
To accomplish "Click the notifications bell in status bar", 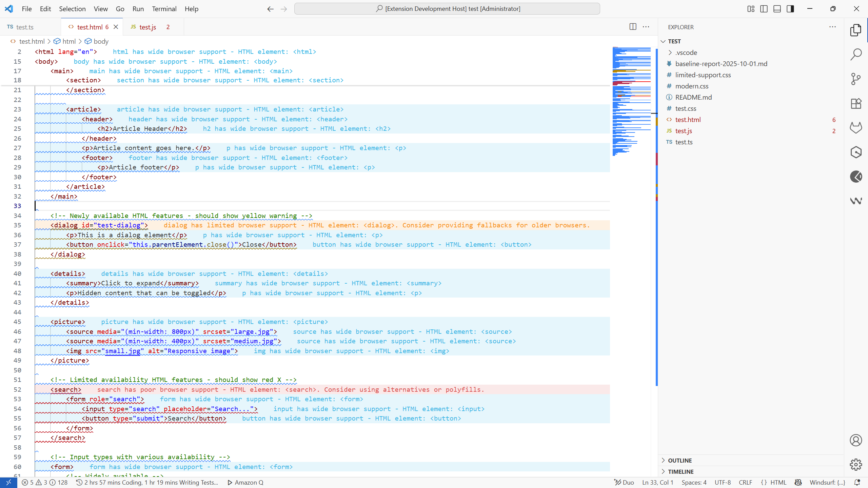I will [857, 482].
